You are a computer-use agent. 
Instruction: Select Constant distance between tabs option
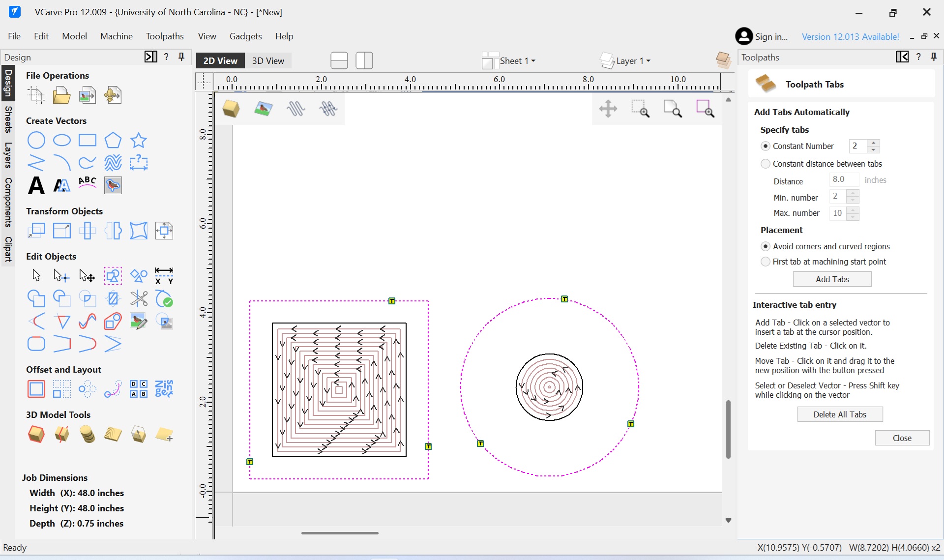pos(766,164)
